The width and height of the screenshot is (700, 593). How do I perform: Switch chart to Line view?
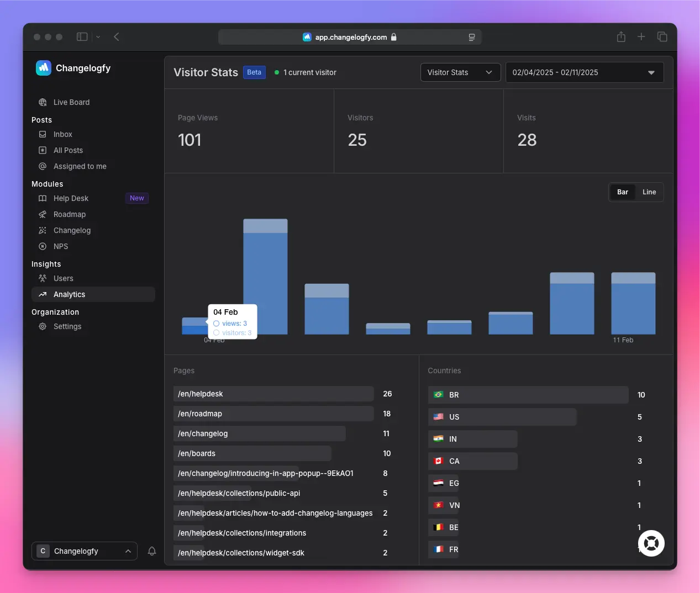tap(649, 192)
